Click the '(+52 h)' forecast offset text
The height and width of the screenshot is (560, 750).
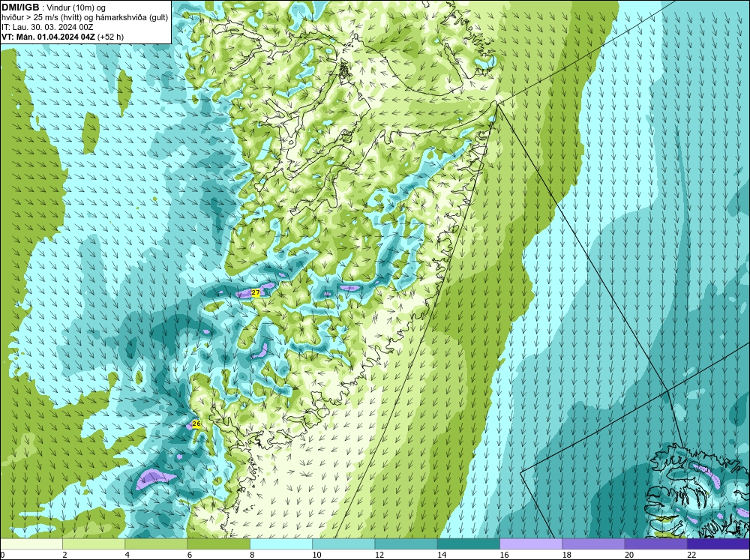tap(110, 37)
